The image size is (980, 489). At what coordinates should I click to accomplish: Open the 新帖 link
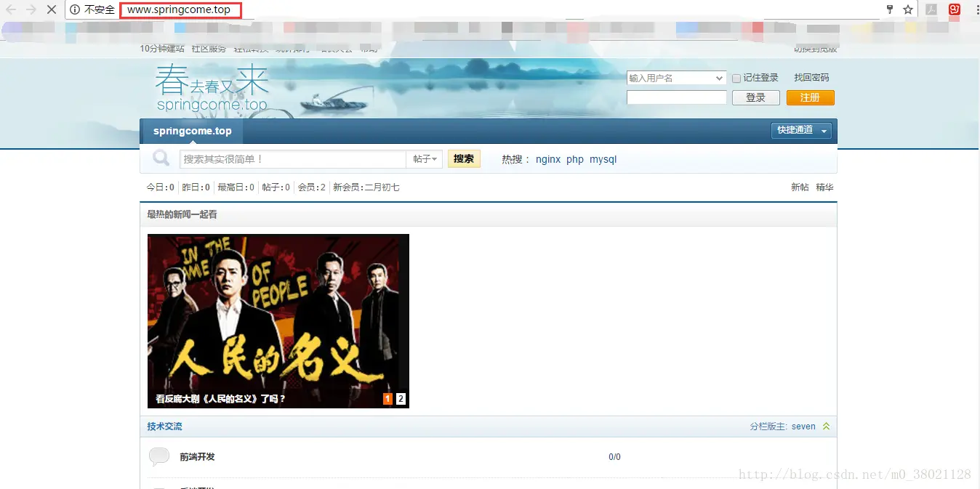(800, 187)
